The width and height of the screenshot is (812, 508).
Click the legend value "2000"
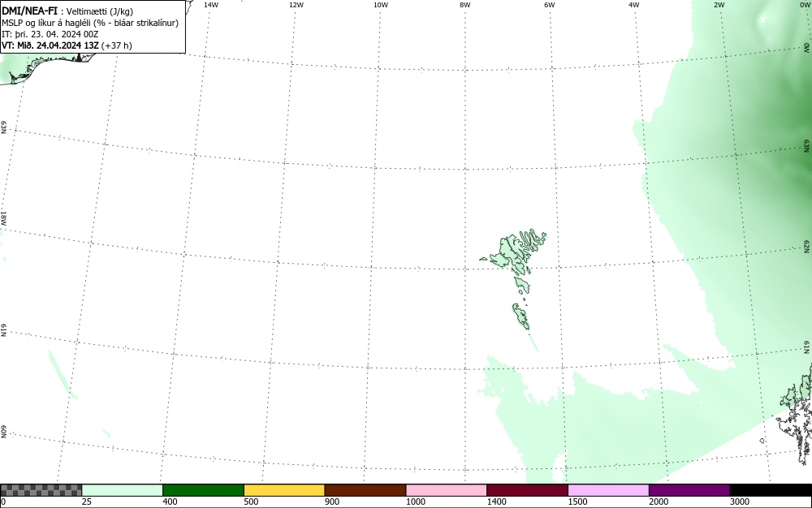tap(659, 502)
